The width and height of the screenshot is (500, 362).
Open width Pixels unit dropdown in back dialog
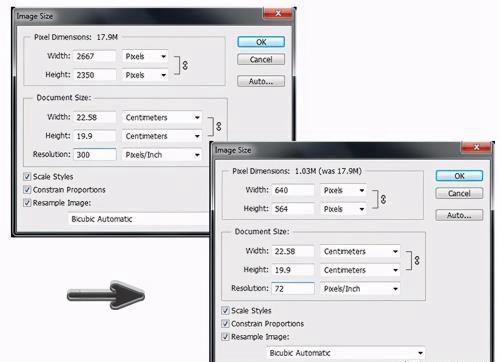click(145, 56)
